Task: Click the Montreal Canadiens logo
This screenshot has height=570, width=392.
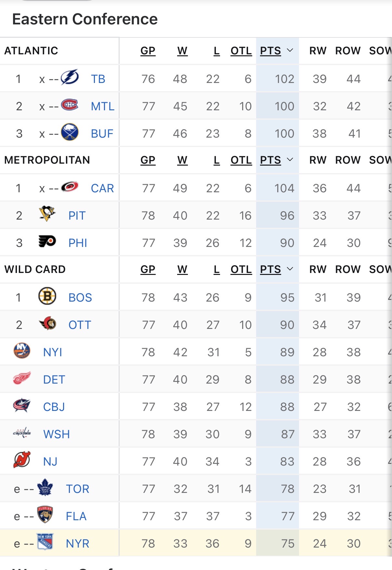Action: pos(70,105)
